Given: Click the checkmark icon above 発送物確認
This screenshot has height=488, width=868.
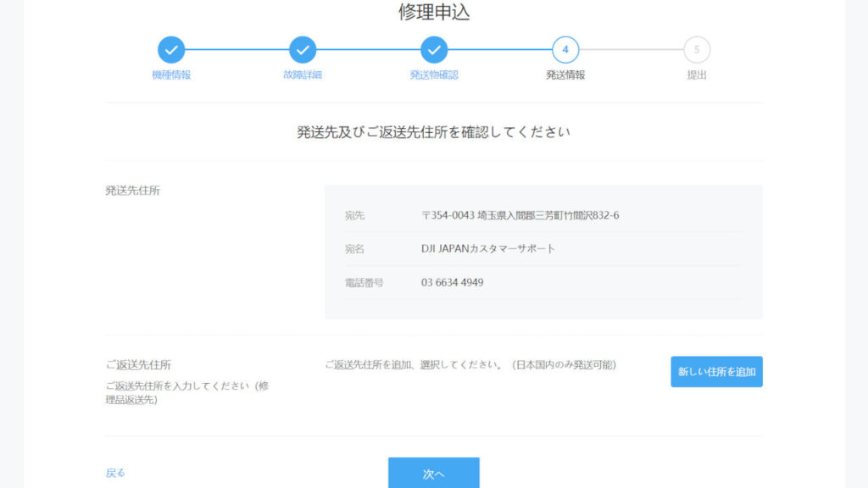Looking at the screenshot, I should [x=434, y=50].
